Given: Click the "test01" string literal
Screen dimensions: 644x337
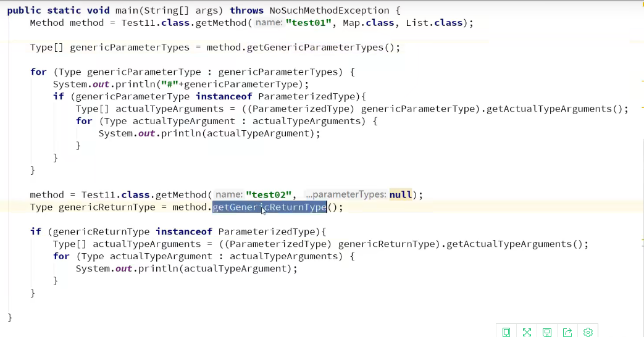Looking at the screenshot, I should click(x=309, y=23).
